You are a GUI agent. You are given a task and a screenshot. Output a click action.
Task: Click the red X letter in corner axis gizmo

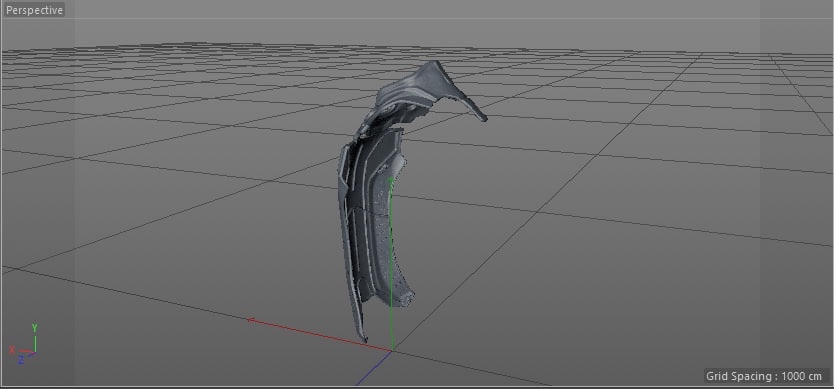(x=12, y=350)
